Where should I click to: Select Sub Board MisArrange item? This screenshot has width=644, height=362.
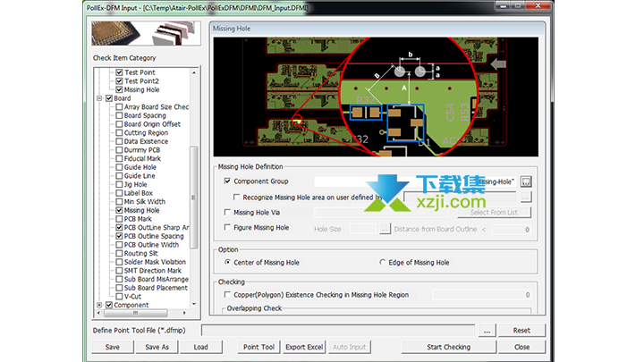click(156, 279)
